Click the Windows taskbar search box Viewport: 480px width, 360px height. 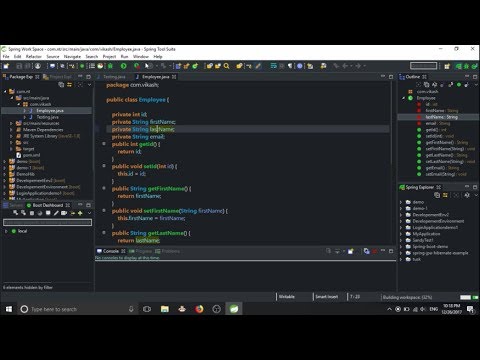(x=77, y=309)
